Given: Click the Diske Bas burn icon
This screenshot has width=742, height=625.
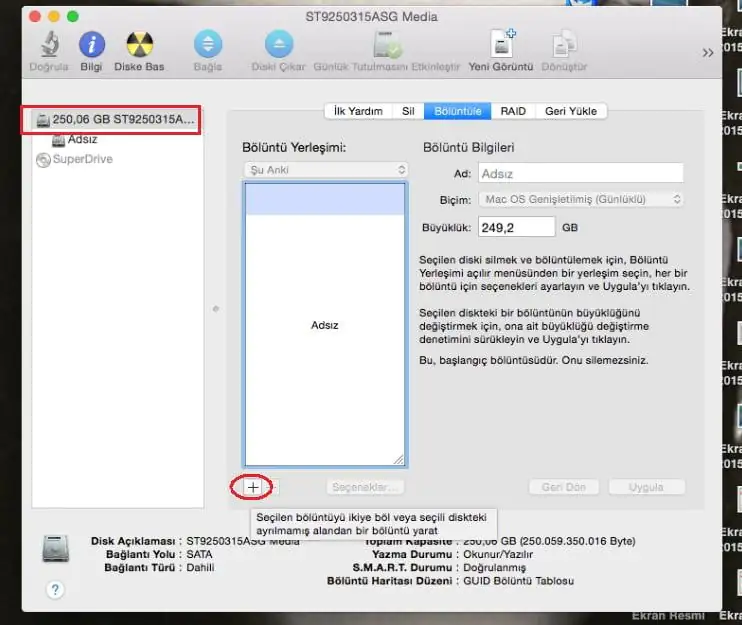Looking at the screenshot, I should [139, 44].
